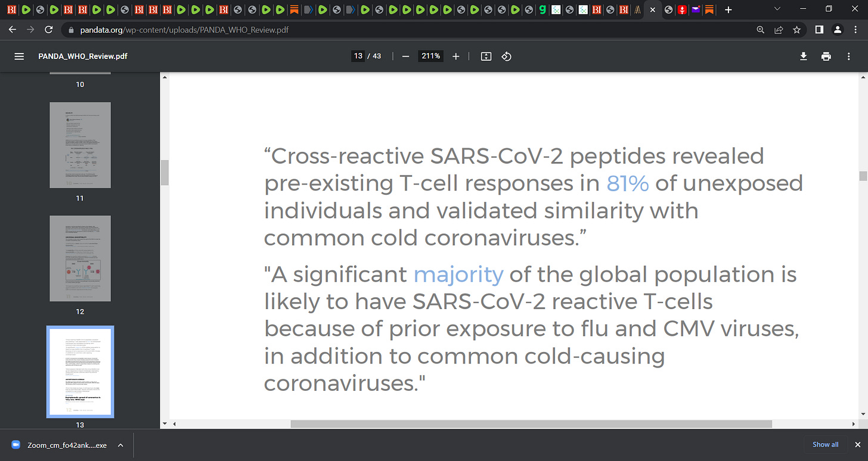This screenshot has width=868, height=461.
Task: Click the URL address bar
Action: (x=411, y=29)
